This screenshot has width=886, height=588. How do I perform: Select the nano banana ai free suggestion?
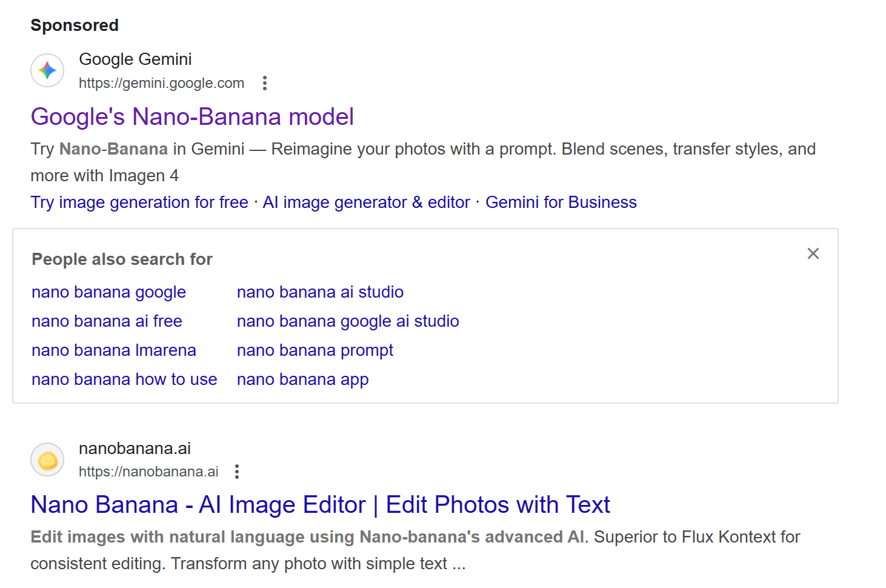click(x=107, y=321)
